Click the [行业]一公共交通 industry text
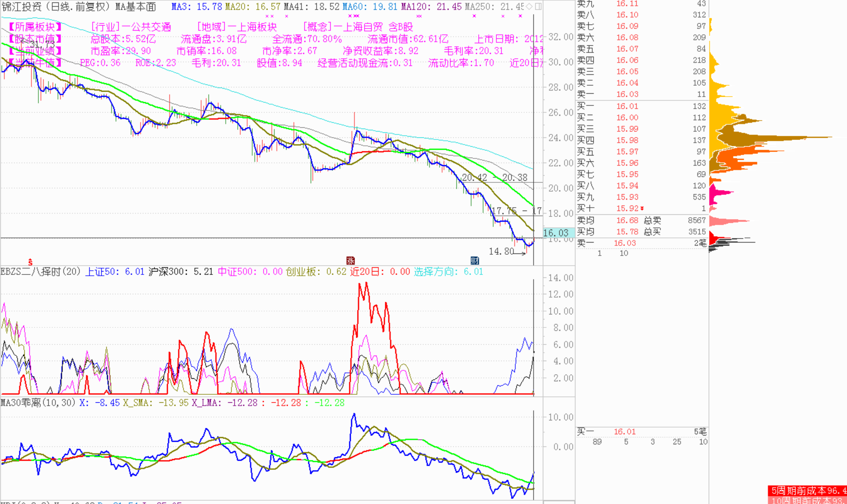Image resolution: width=847 pixels, height=504 pixels. (131, 27)
